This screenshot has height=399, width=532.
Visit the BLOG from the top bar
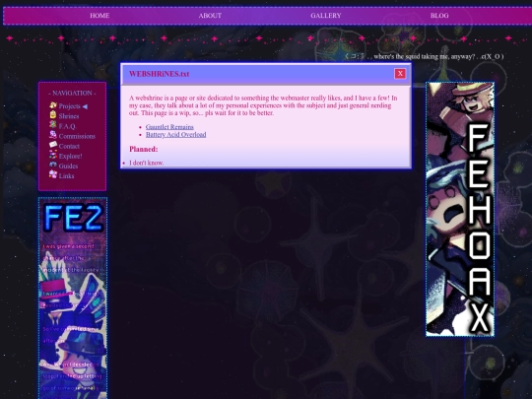click(439, 16)
